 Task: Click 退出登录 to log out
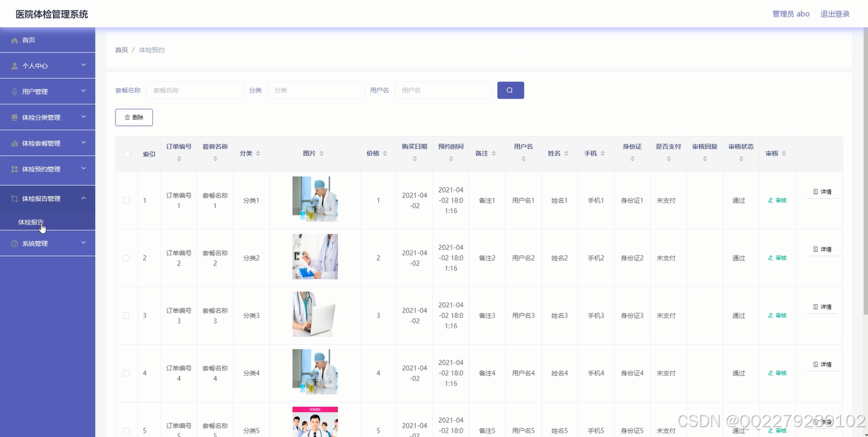[x=835, y=14]
